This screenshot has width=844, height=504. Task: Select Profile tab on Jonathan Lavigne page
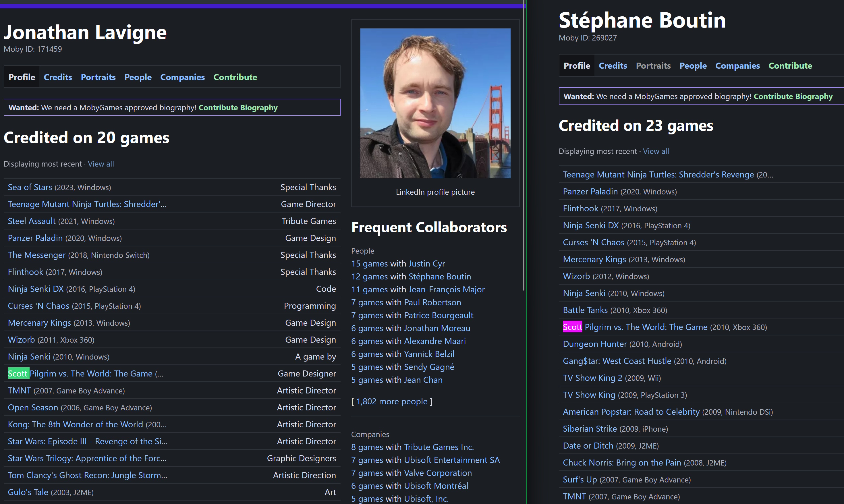pos(22,77)
